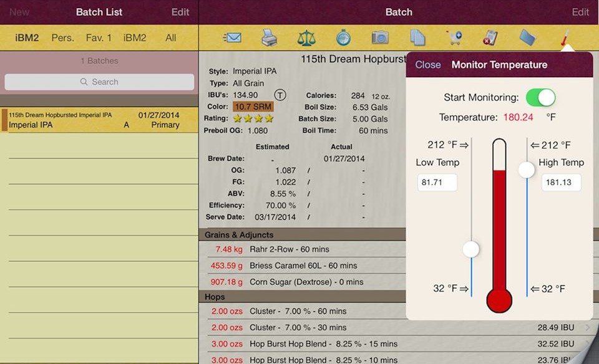Tap the thermometer icon in toolbar

click(x=564, y=38)
